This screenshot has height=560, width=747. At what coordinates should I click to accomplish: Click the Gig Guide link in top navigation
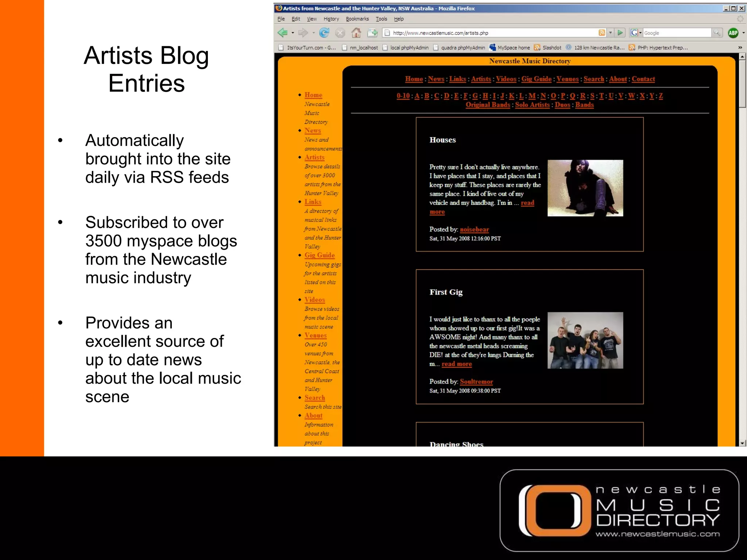[x=536, y=79]
